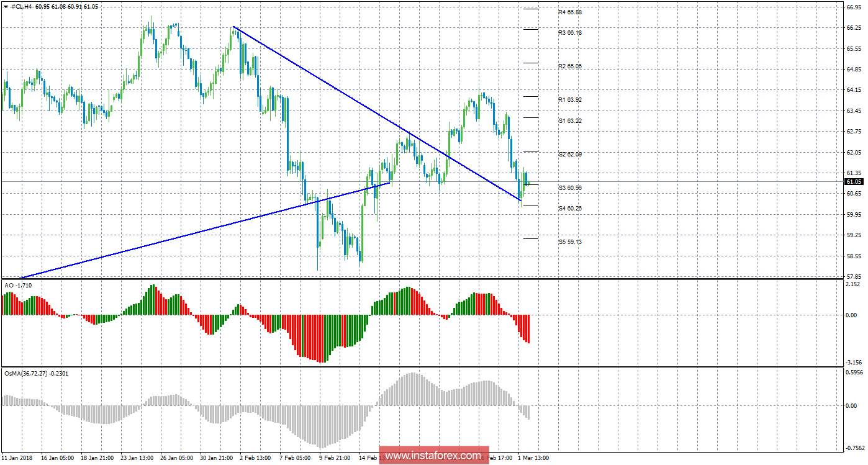
Task: Select the ascending blue trend line
Action: (205, 230)
